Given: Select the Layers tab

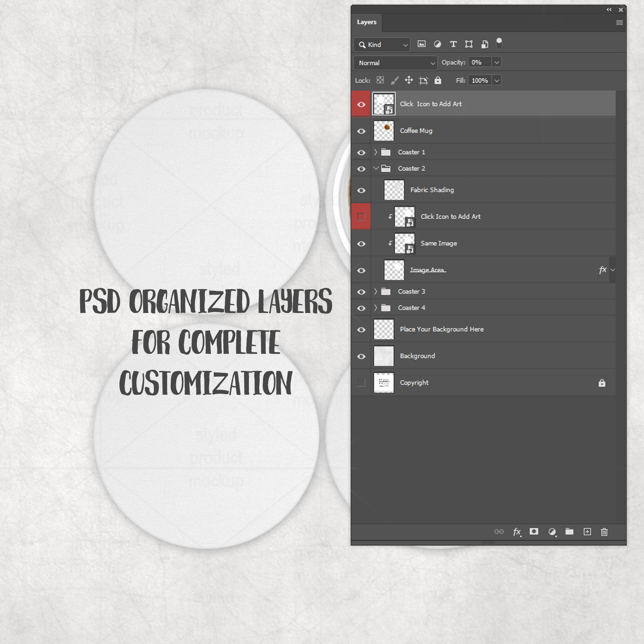Looking at the screenshot, I should [x=366, y=22].
